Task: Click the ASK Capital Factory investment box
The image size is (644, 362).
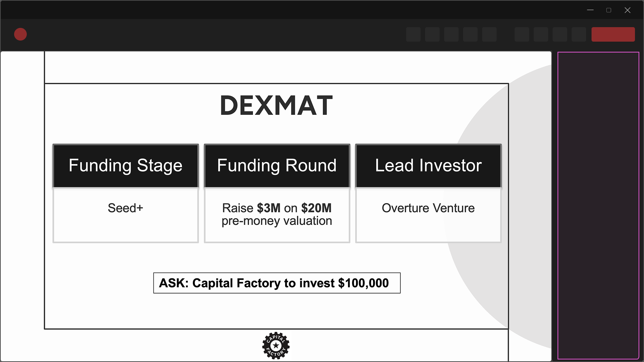Action: click(x=277, y=283)
